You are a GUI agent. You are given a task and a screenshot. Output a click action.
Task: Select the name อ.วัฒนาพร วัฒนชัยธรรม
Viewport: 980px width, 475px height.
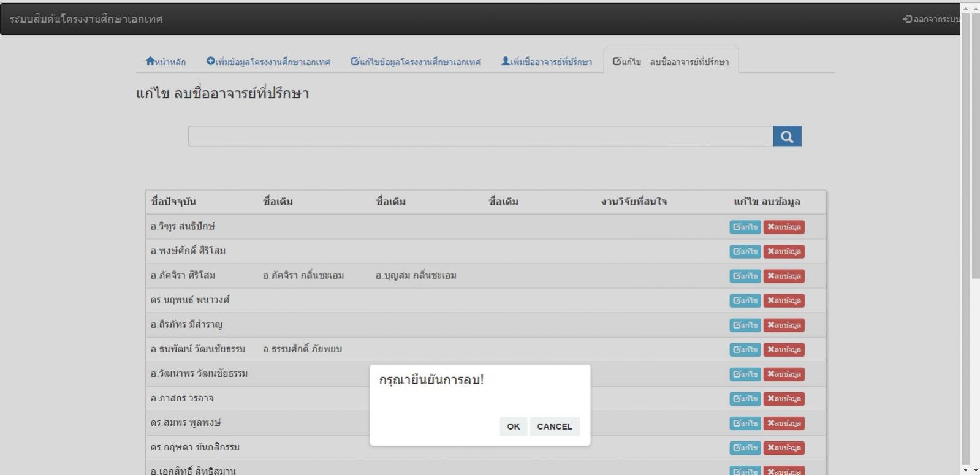click(x=199, y=373)
